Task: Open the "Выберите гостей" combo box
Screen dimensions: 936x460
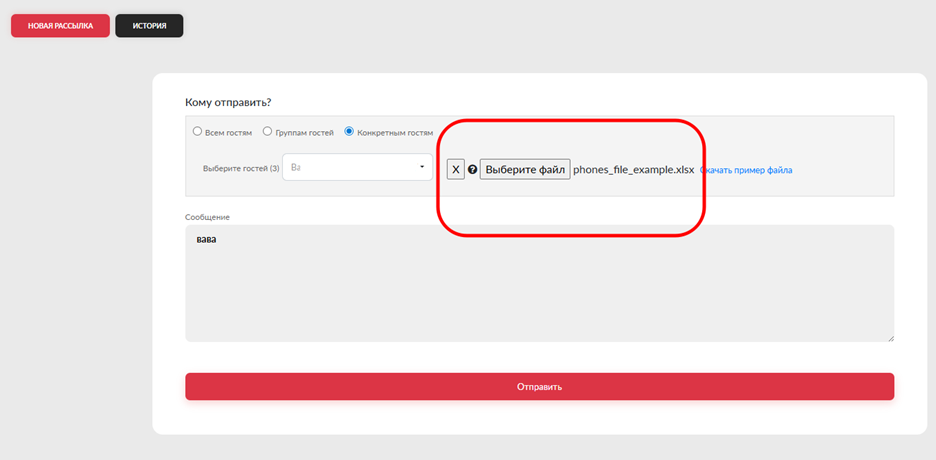Action: (356, 167)
